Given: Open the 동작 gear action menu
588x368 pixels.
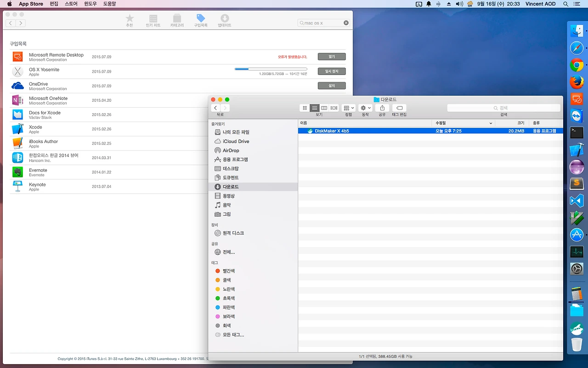Looking at the screenshot, I should pos(365,108).
